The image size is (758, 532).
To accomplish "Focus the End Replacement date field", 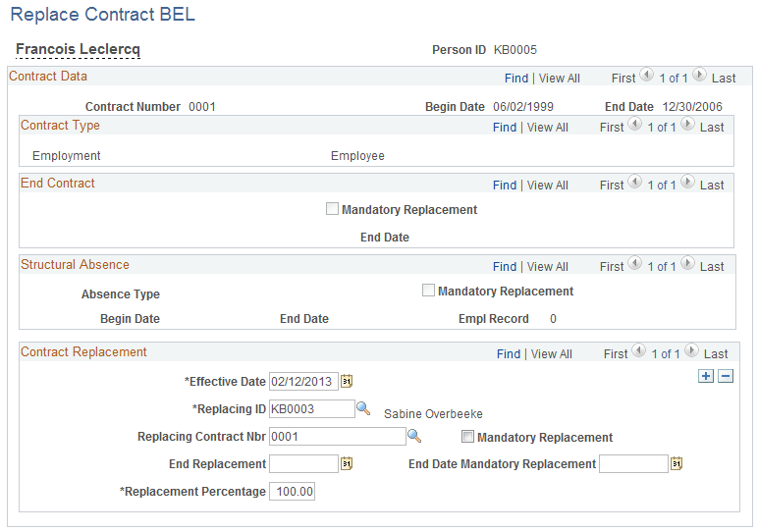I will (x=303, y=464).
